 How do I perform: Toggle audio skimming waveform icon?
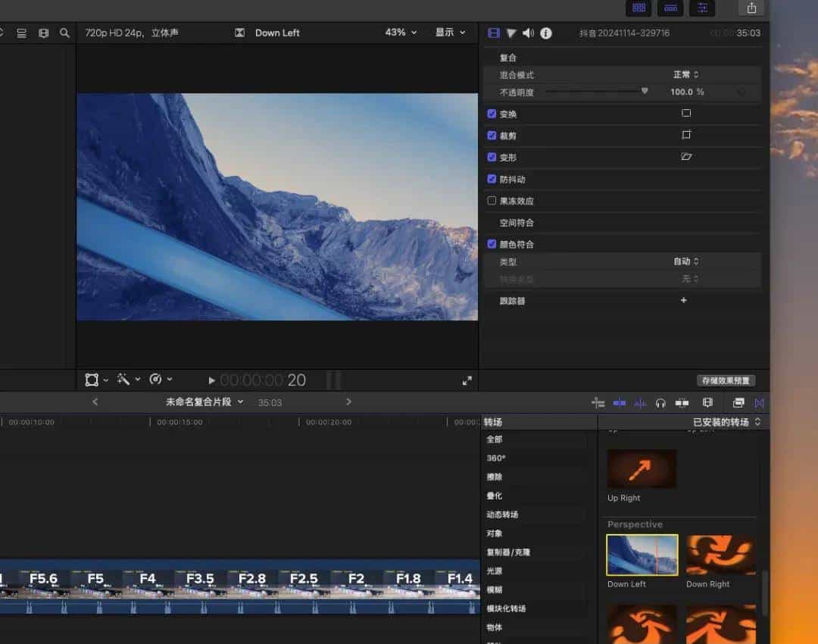(x=639, y=402)
